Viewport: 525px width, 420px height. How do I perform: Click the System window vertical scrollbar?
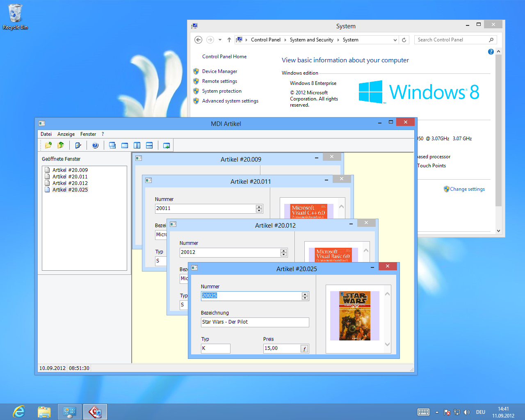click(498, 130)
